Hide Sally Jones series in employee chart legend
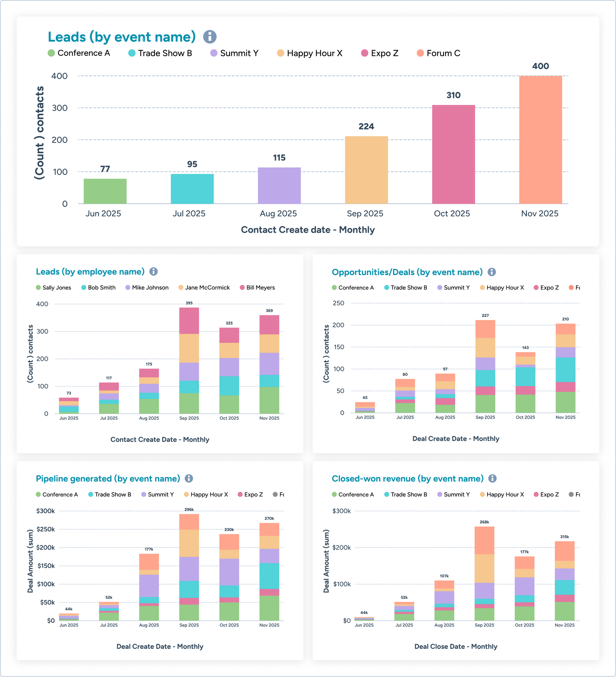The image size is (616, 677). coord(54,288)
